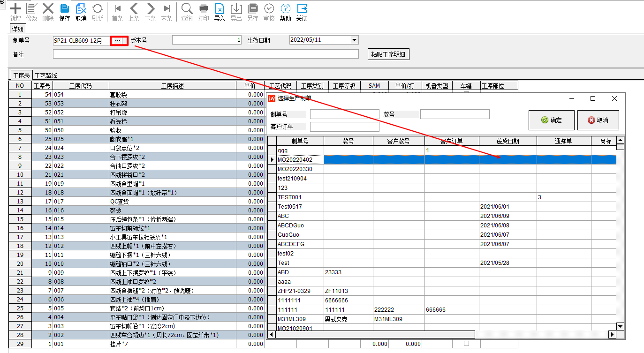The height and width of the screenshot is (353, 644).
Task: Confirm selection with the 确定 button
Action: tap(551, 120)
